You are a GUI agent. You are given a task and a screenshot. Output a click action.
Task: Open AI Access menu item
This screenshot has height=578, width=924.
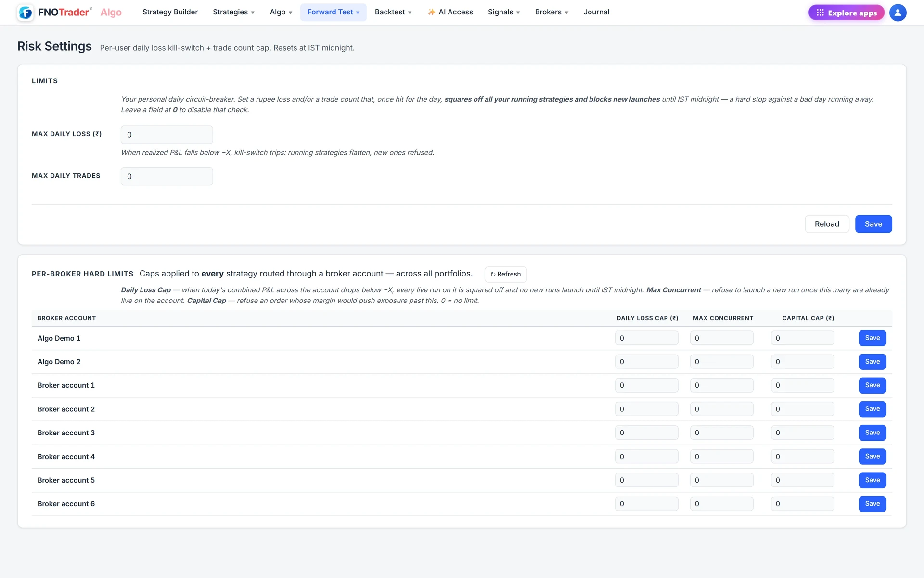coord(450,12)
